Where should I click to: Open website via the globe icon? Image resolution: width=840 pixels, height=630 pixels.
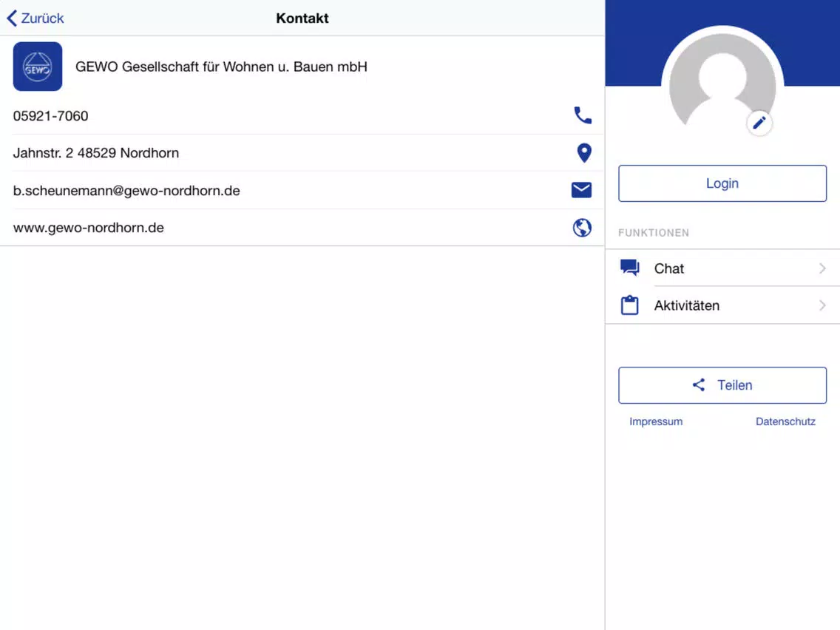582,228
